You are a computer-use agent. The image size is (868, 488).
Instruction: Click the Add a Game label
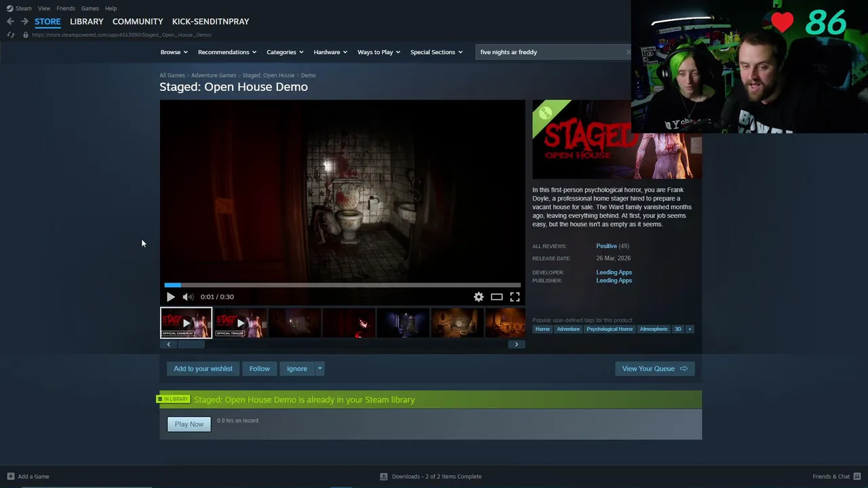[33, 476]
